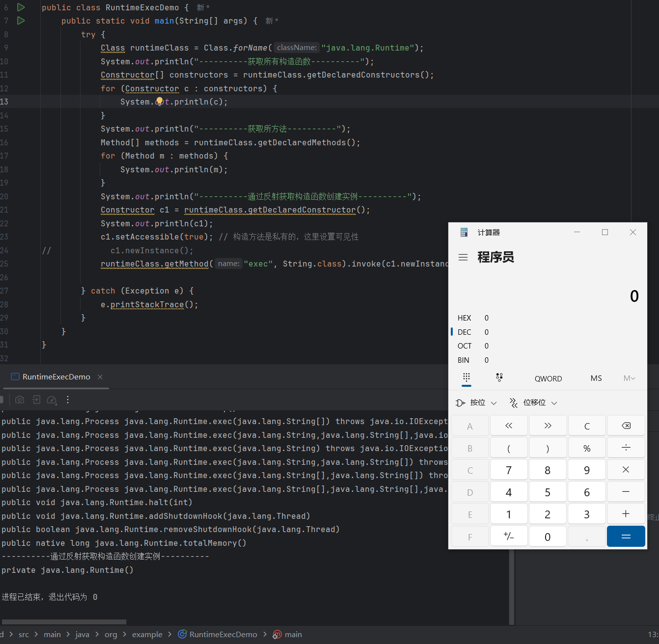
Task: Click the e.printStackTrace() code line
Action: tap(149, 304)
